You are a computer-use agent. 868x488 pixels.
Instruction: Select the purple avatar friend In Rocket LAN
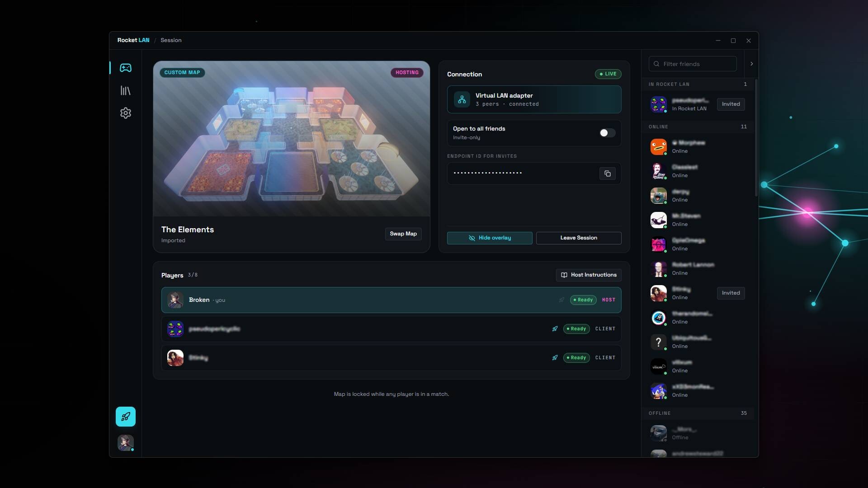[658, 104]
